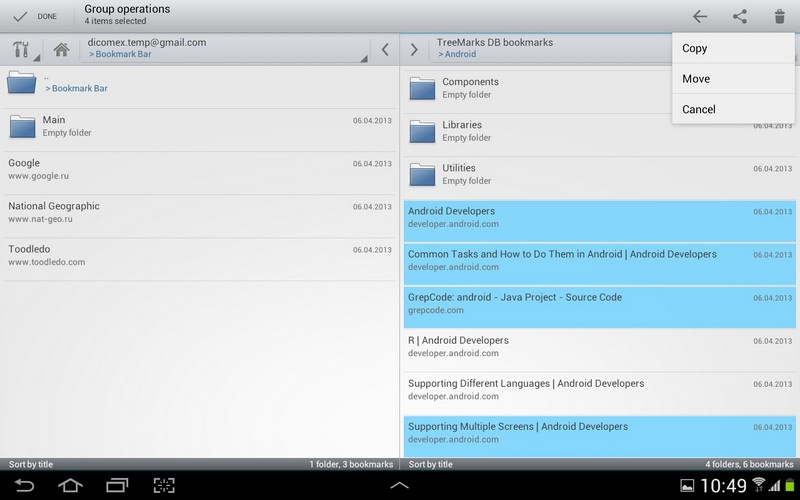
Task: Open the share icon in action bar
Action: pos(740,16)
